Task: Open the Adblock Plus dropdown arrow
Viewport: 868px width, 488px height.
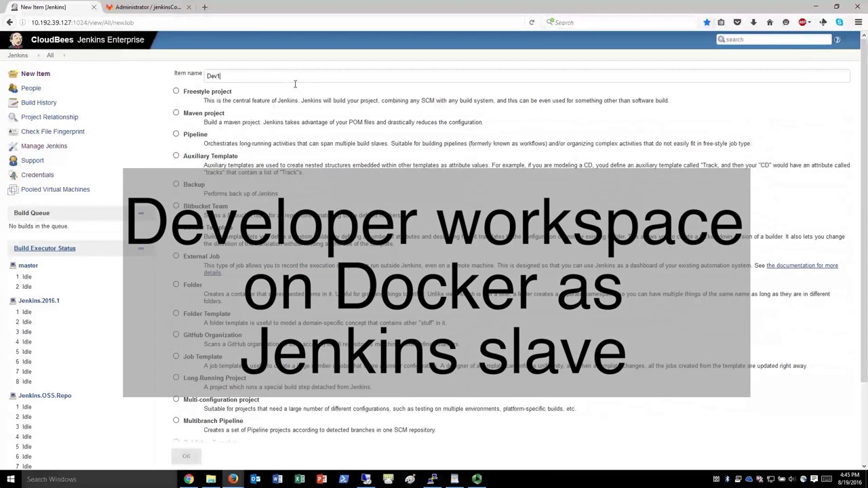Action: point(810,22)
